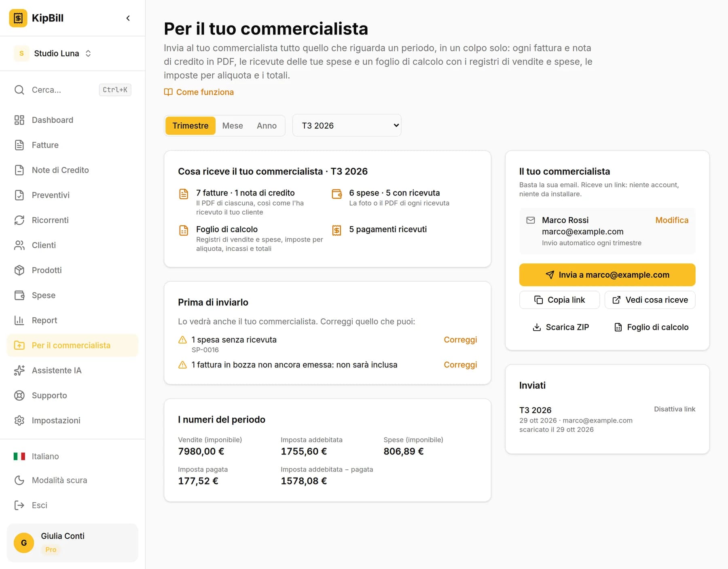Click Modifica next to Marco Rossi
Screen dimensions: 728x569
point(672,220)
